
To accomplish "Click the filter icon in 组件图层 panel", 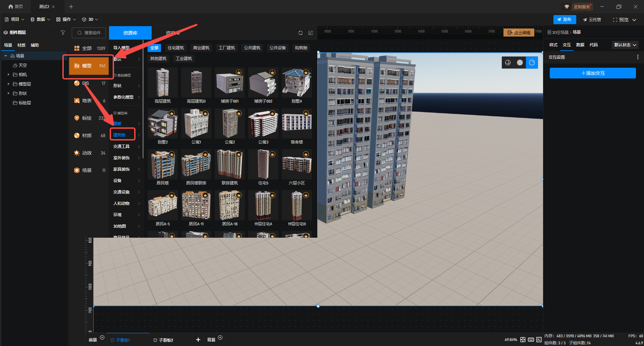I will pos(63,33).
